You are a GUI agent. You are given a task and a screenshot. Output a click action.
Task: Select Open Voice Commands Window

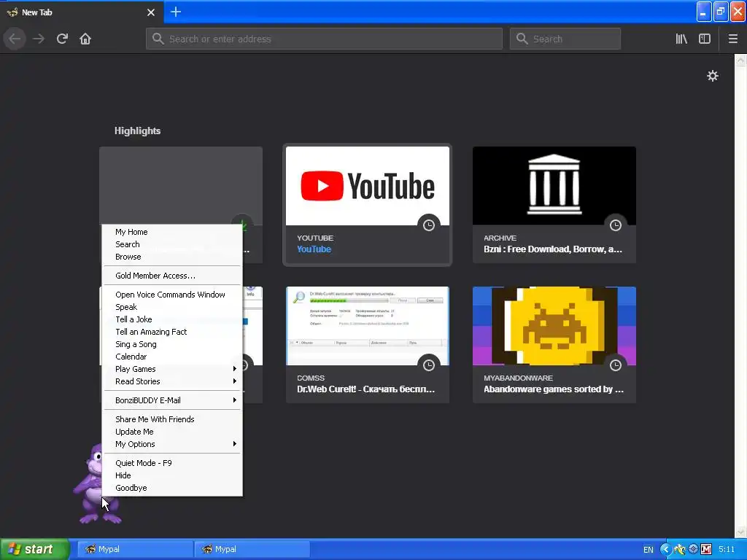coord(172,295)
